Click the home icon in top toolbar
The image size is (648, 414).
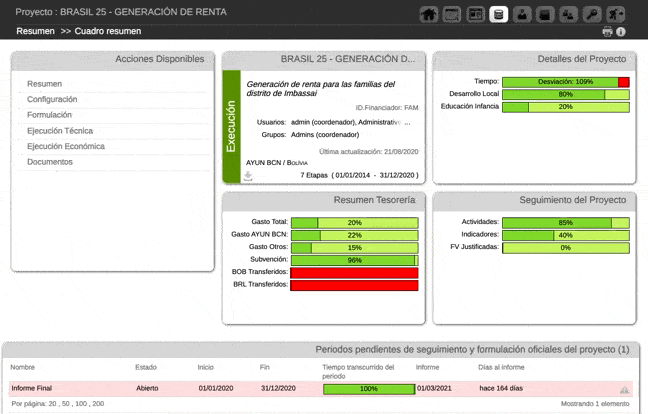(x=429, y=14)
